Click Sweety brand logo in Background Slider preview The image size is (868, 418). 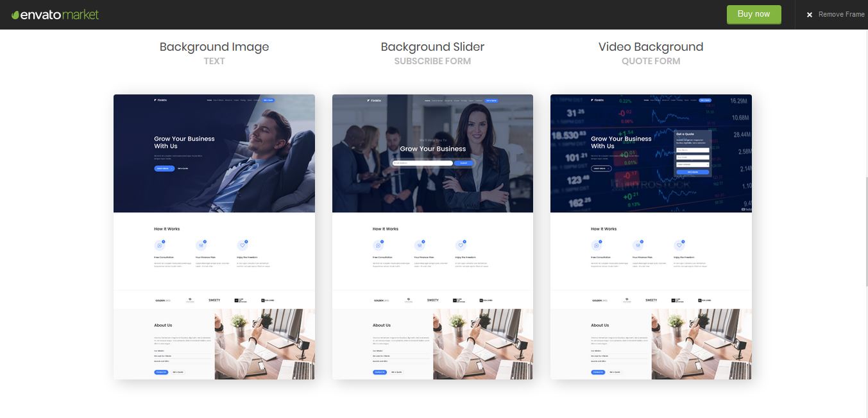pyautogui.click(x=433, y=300)
